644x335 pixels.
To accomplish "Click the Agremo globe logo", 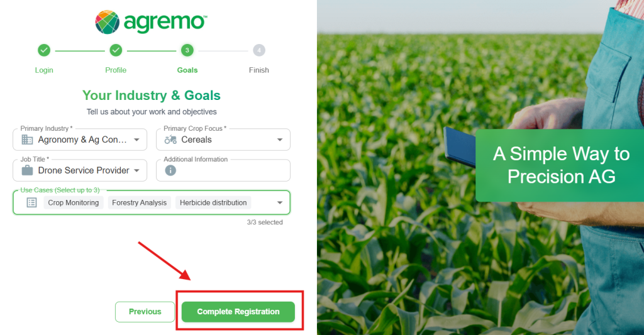I will [x=107, y=22].
